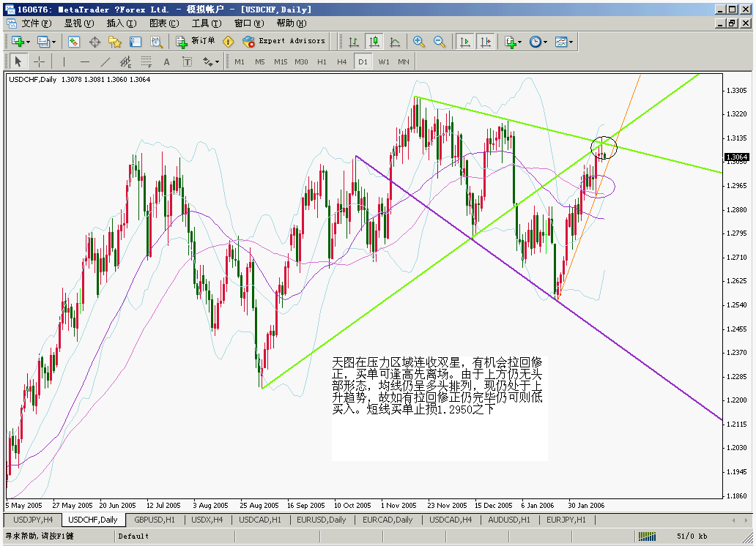Select the Text Label tool (boxed T)
The height and width of the screenshot is (546, 756).
(187, 61)
